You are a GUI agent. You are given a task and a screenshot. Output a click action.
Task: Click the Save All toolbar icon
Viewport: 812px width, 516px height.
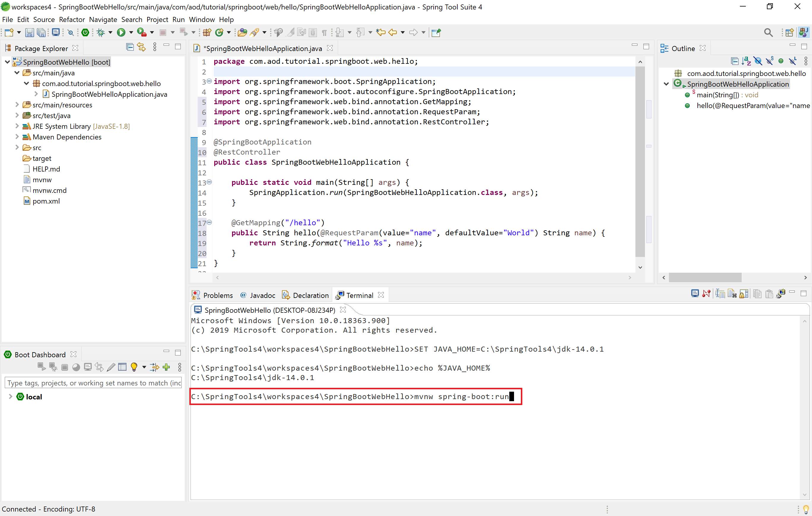point(41,32)
